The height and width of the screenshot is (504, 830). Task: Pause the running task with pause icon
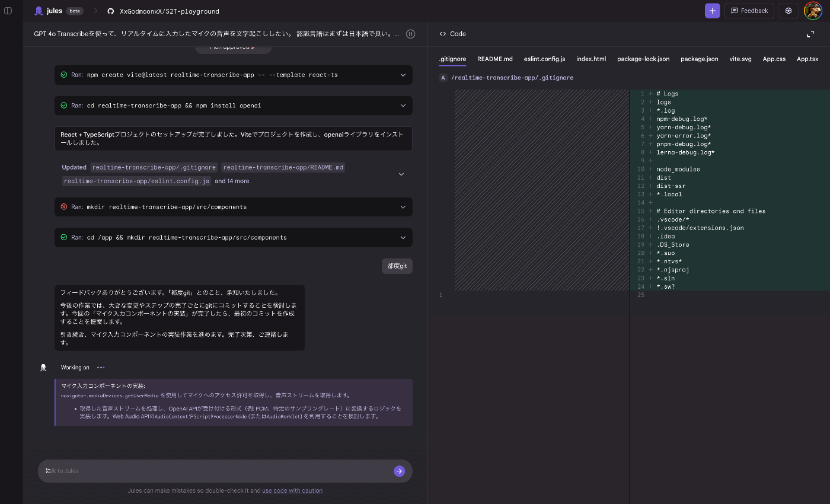click(x=410, y=34)
